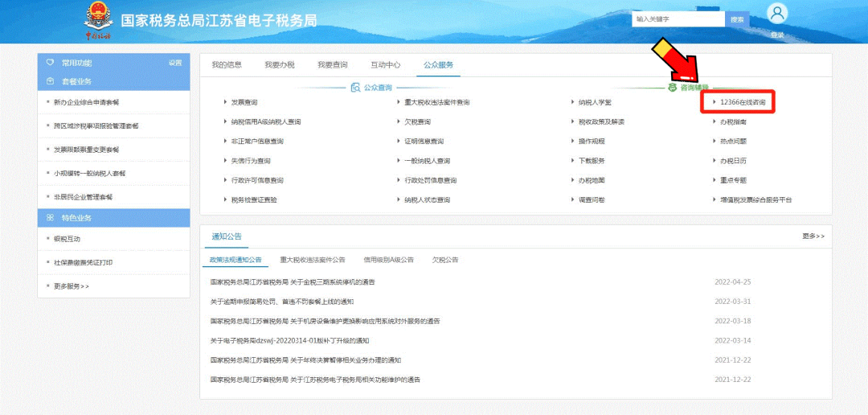
Task: Switch to the 我要查询 tab
Action: pos(333,65)
